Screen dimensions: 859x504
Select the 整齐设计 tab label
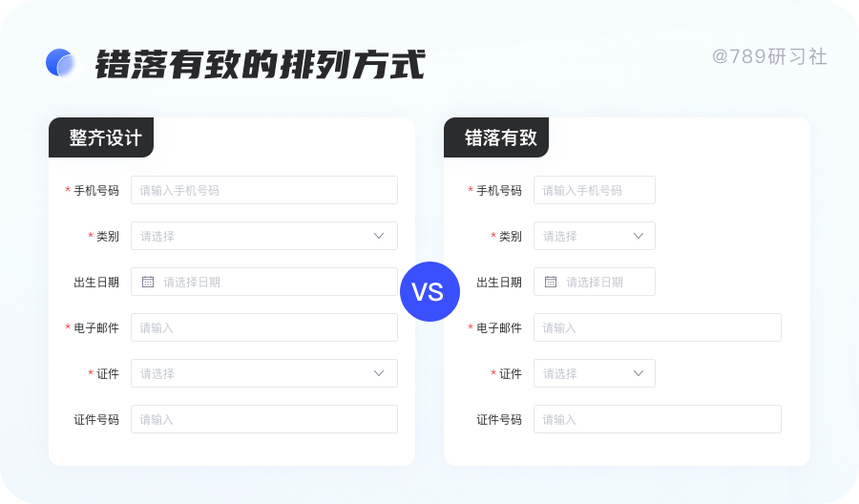click(105, 137)
